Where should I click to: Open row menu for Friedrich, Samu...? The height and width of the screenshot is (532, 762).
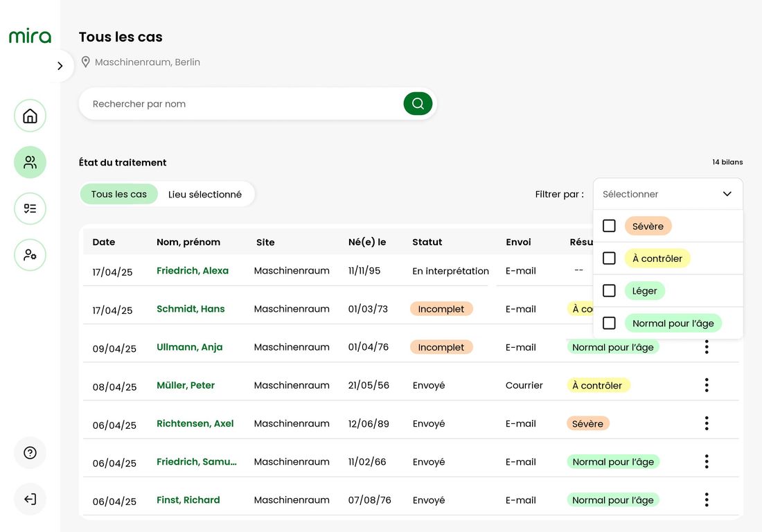click(x=707, y=461)
